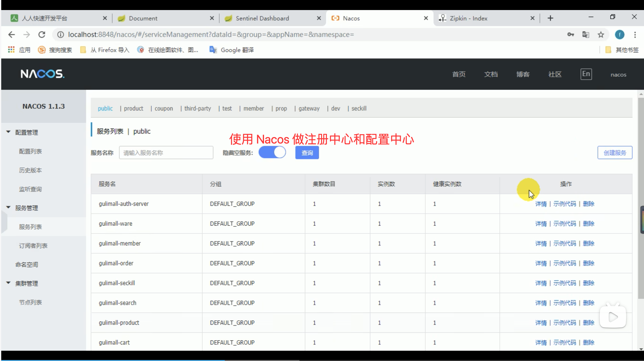Bookmark this page with the star icon
644x361 pixels.
click(x=601, y=35)
